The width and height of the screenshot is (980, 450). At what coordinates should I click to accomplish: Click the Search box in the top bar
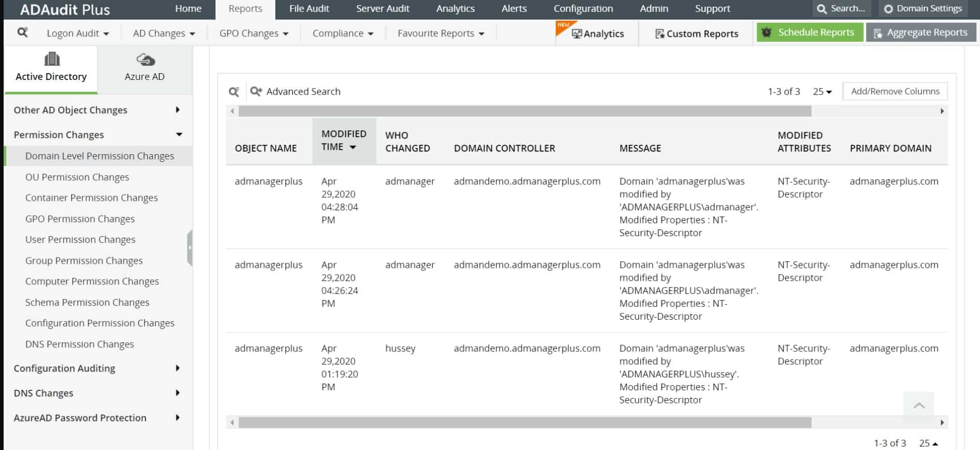[x=841, y=9]
